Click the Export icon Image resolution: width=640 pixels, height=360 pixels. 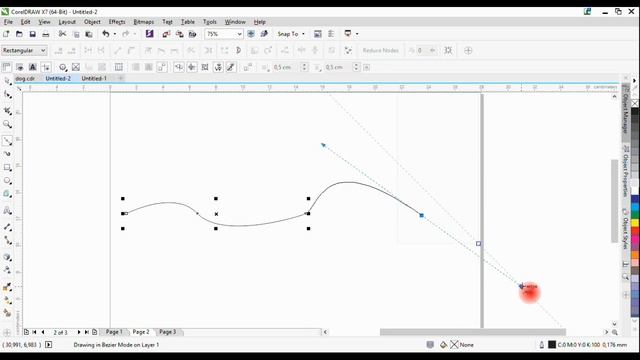coord(180,34)
